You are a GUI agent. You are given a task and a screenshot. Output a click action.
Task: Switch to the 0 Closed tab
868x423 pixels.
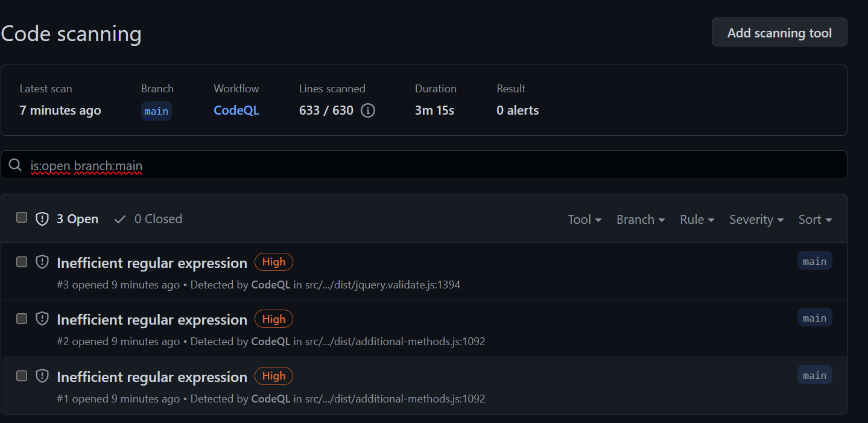tap(159, 219)
